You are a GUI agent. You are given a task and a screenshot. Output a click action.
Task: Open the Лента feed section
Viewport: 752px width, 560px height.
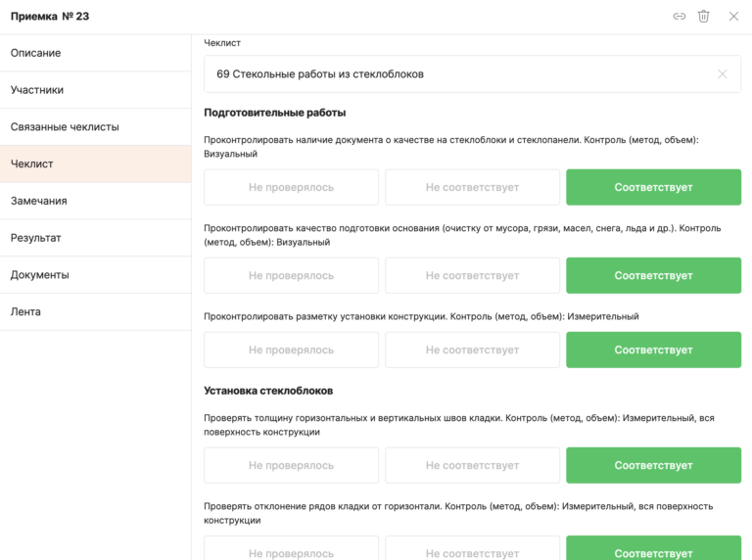pos(95,312)
